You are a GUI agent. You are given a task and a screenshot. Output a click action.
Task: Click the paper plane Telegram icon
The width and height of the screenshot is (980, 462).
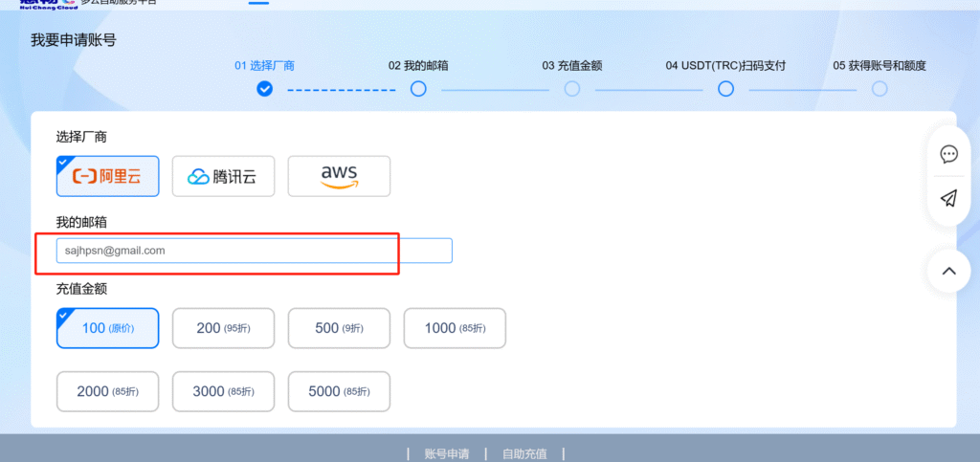(x=948, y=199)
